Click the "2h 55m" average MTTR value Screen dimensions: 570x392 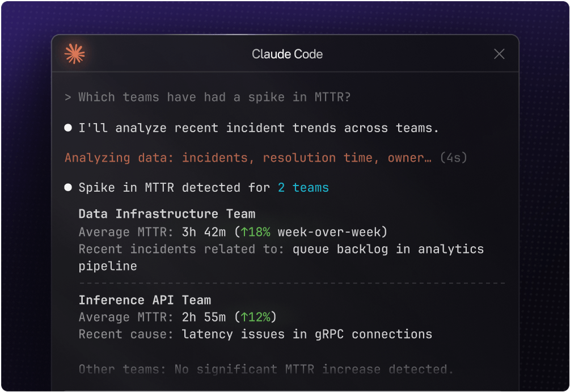click(204, 317)
